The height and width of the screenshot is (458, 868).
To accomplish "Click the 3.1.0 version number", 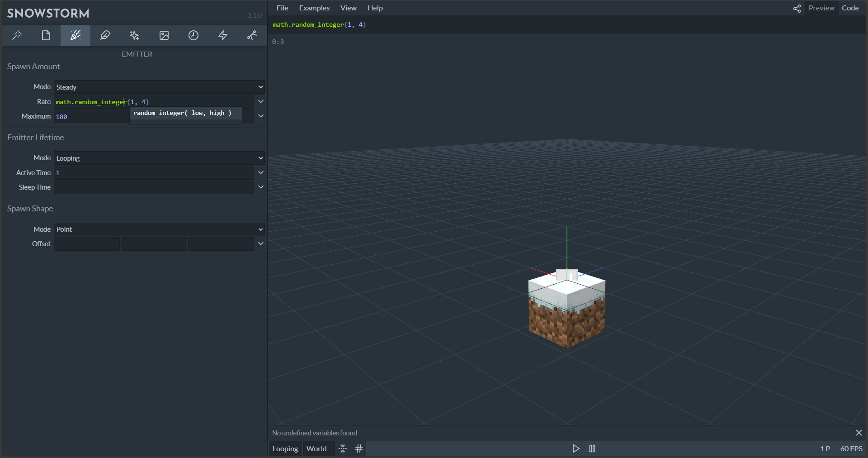I will 255,15.
